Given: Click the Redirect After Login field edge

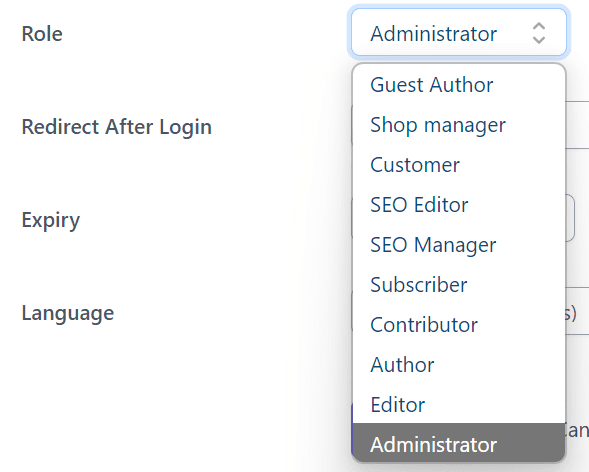Looking at the screenshot, I should 577,125.
